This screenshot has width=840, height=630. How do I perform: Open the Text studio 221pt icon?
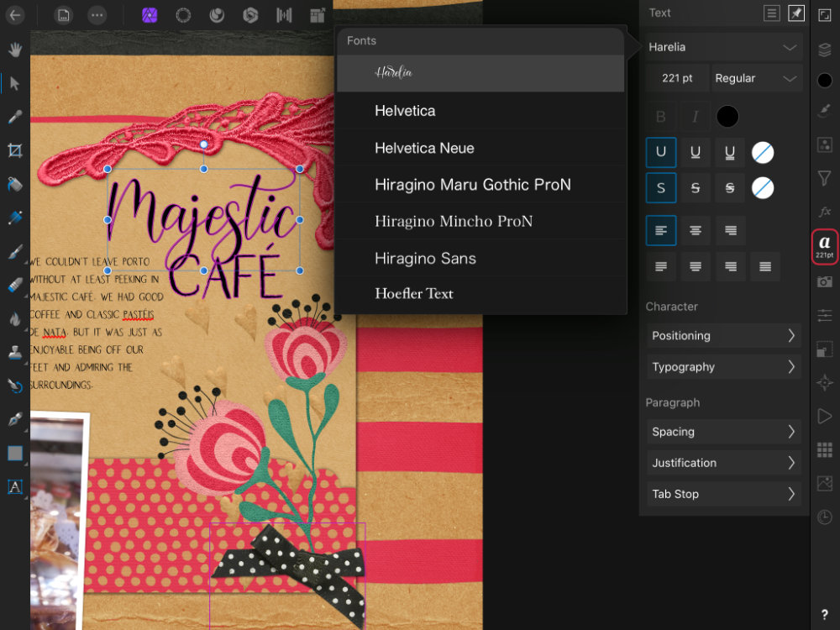825,246
